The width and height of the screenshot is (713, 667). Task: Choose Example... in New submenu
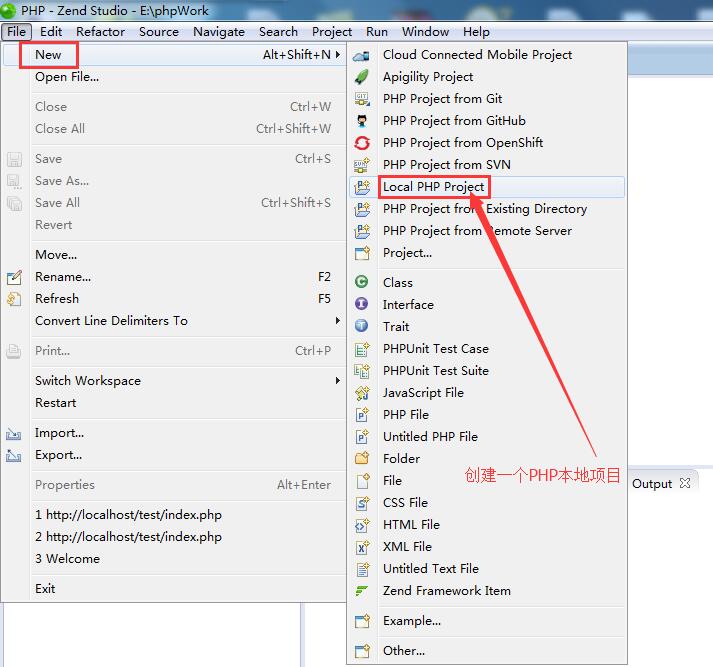pos(487,621)
